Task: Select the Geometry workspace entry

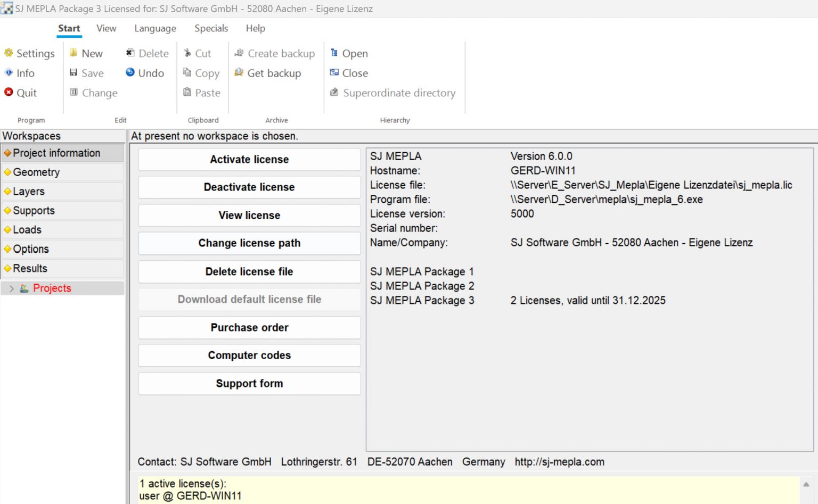Action: 37,172
